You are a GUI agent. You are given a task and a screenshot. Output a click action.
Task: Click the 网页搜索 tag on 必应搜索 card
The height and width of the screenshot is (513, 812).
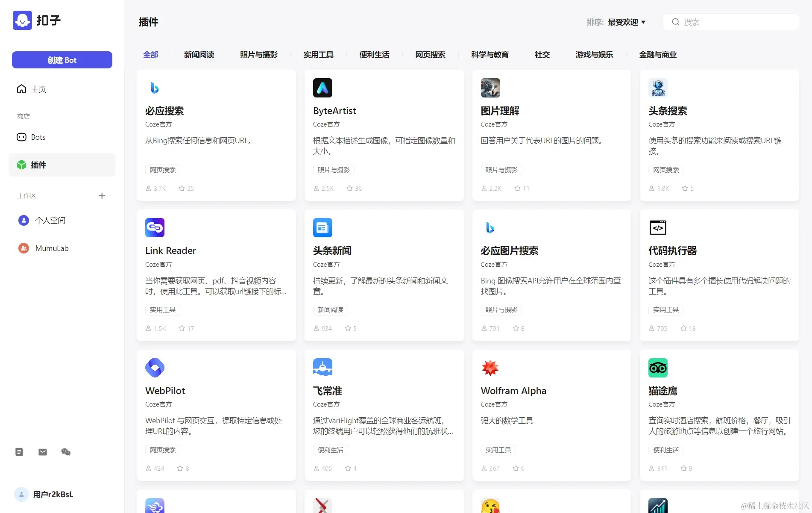pos(163,170)
